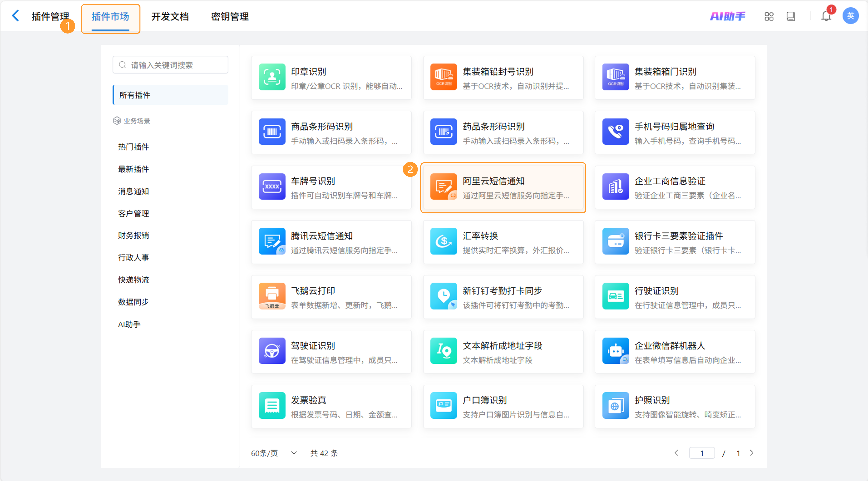Open the documentation book icon
The image size is (868, 481).
[x=791, y=16]
